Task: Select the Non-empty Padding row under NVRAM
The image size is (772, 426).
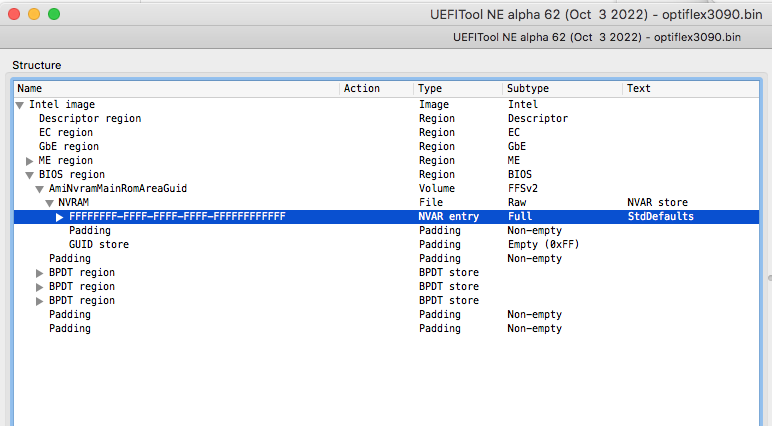Action: click(89, 230)
